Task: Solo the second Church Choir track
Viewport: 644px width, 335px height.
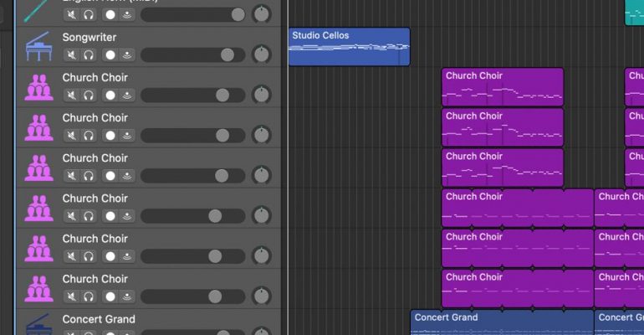Action: [x=89, y=136]
